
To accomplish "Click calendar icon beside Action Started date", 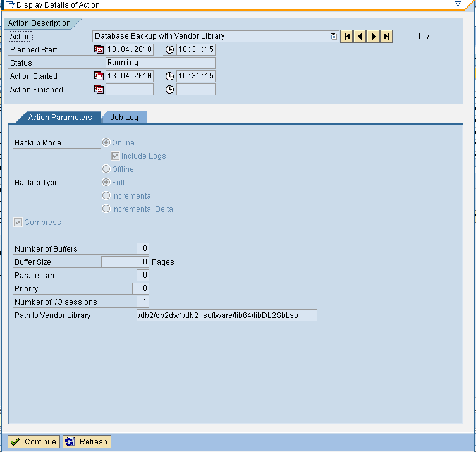I will (99, 76).
